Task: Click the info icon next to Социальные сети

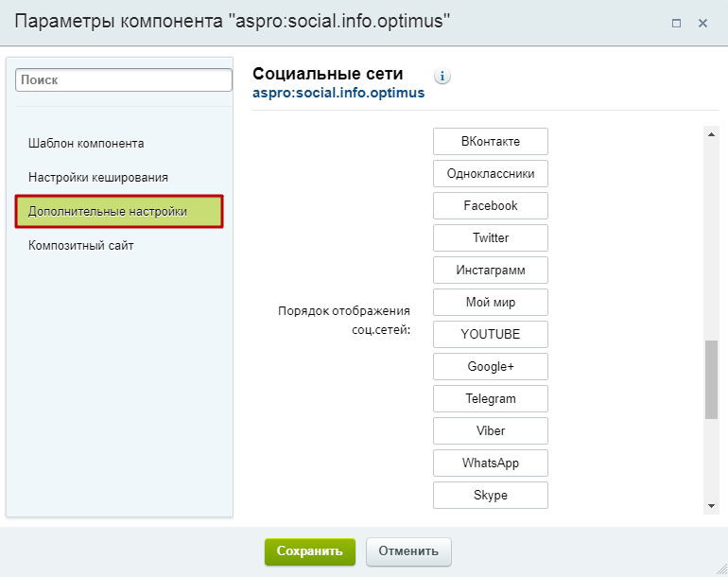Action: pos(442,76)
